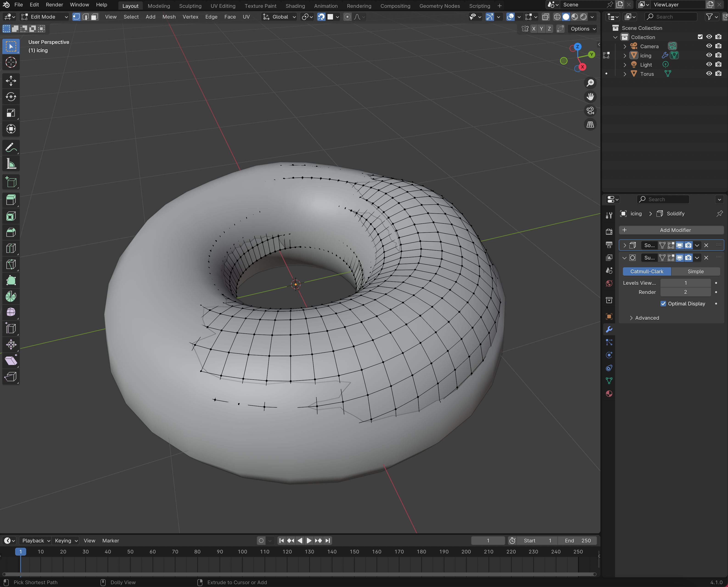Enable face select mode
The image size is (728, 587).
94,17
